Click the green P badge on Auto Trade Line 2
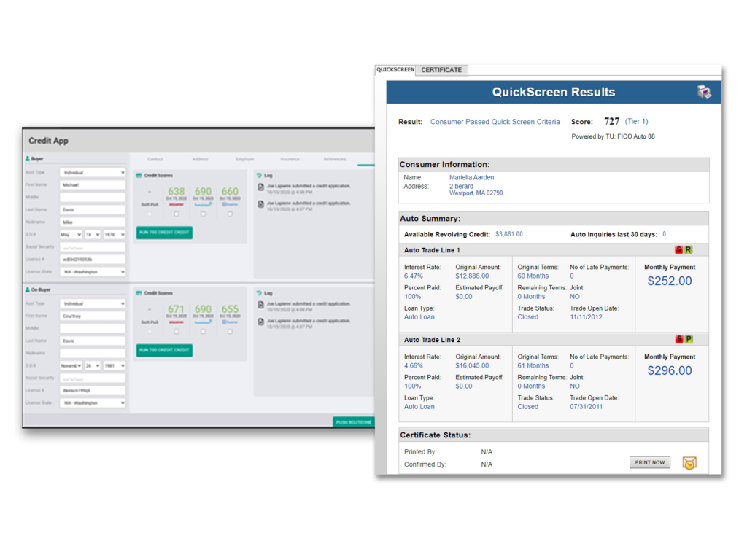The image size is (747, 560). click(x=688, y=340)
